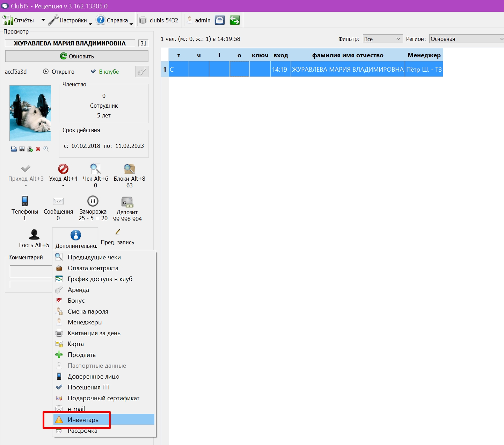Click the green arrows icon next to admin
The image size is (504, 445).
pos(235,20)
